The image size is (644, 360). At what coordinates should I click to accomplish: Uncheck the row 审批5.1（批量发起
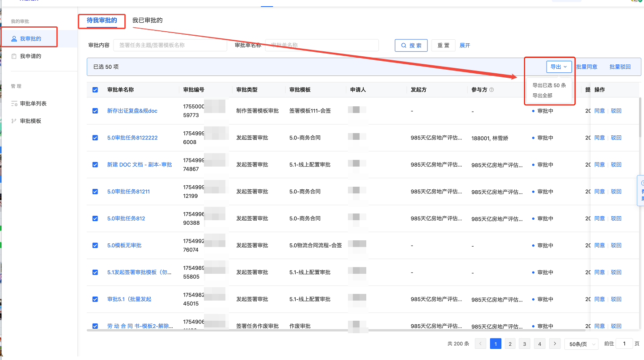click(x=95, y=299)
